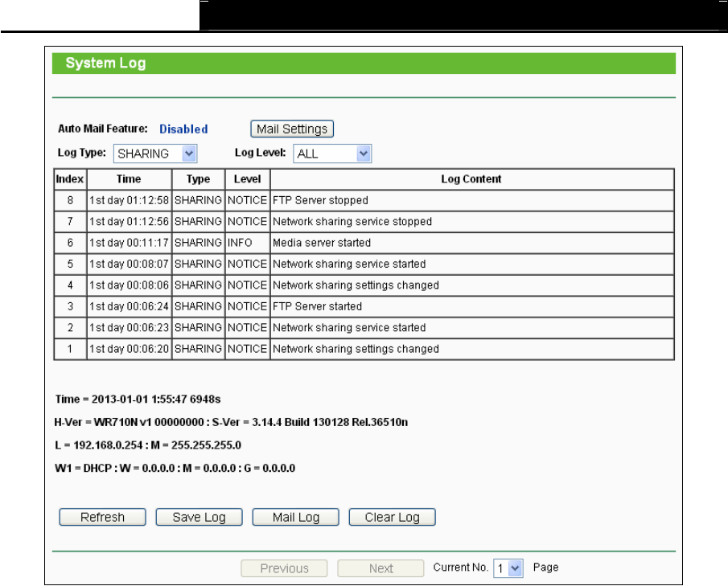Select log row with index 1
728x586 pixels.
pyautogui.click(x=364, y=349)
